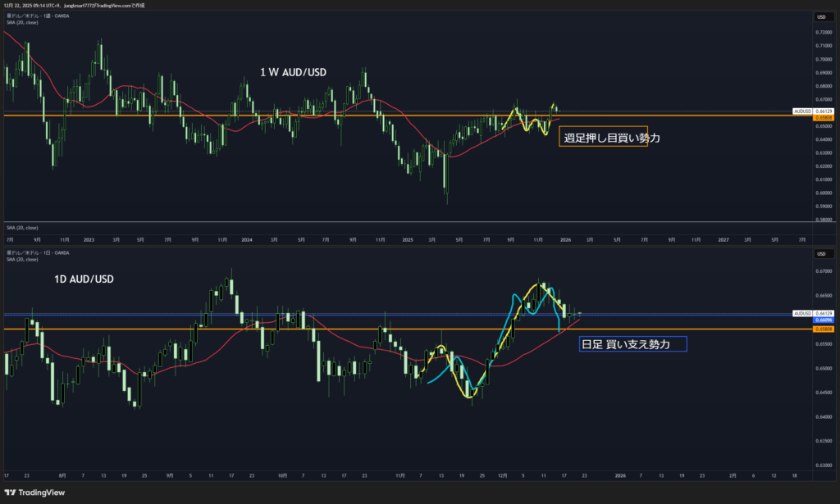Click the 12月 label on the daily time axis
The width and height of the screenshot is (840, 504).
pos(502,475)
